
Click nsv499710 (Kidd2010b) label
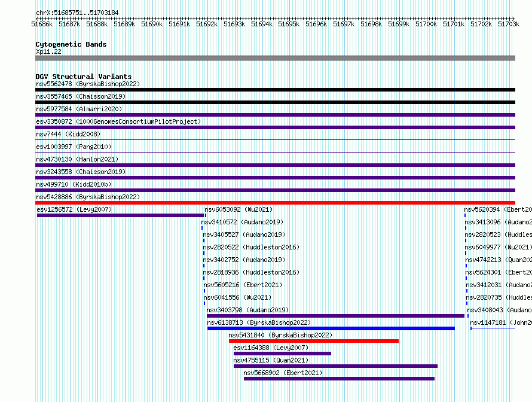(74, 184)
